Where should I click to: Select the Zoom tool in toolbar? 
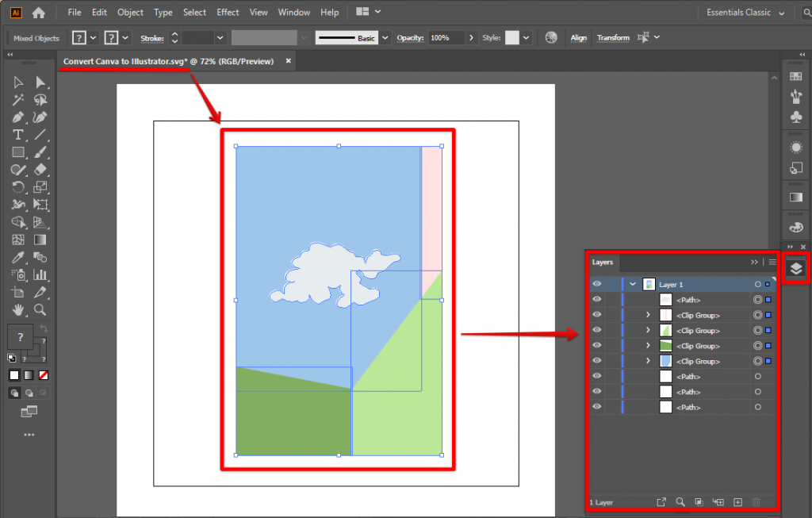[x=40, y=309]
